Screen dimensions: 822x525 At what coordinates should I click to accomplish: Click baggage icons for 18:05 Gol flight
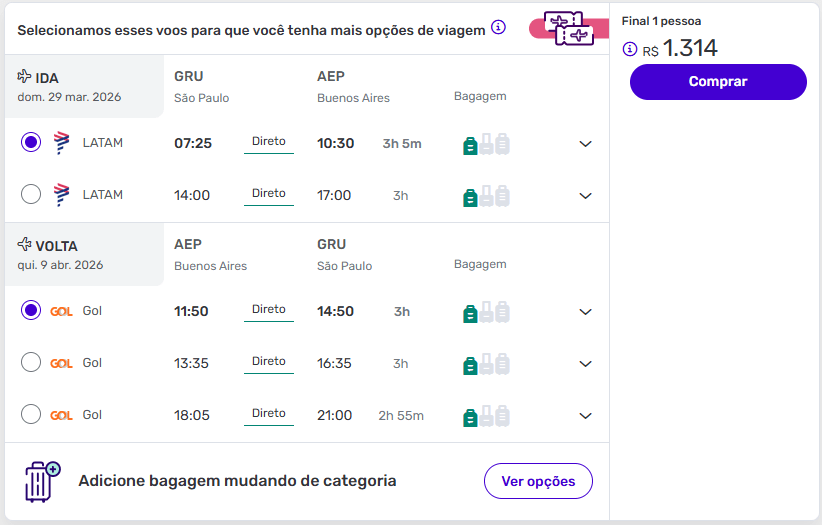point(486,416)
